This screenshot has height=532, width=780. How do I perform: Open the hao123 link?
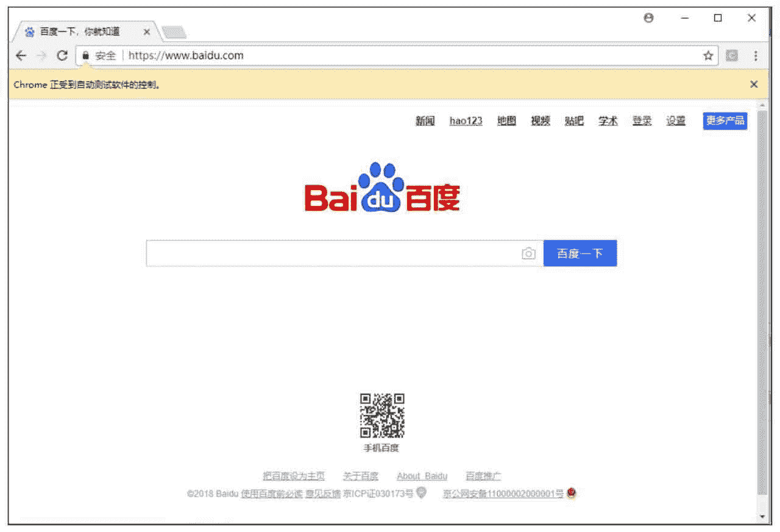click(x=466, y=121)
